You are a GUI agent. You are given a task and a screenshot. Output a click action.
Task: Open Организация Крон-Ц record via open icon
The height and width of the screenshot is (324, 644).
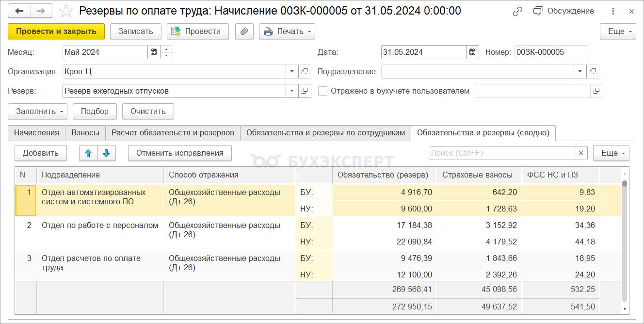click(x=305, y=72)
